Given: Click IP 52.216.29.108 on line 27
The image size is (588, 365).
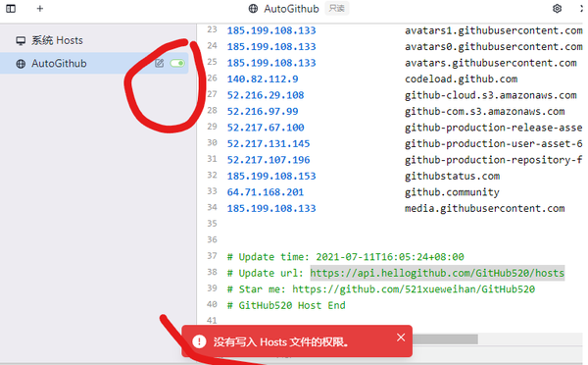Looking at the screenshot, I should [266, 95].
